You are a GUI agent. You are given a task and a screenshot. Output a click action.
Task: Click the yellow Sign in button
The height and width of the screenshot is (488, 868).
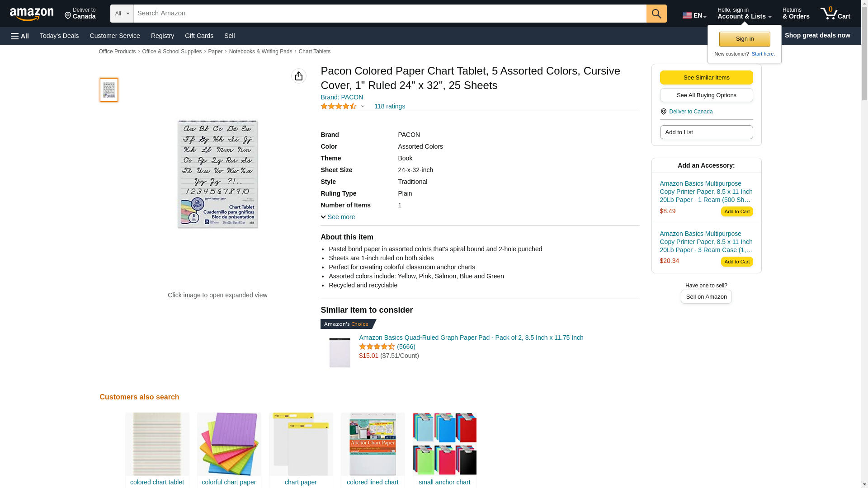click(745, 39)
